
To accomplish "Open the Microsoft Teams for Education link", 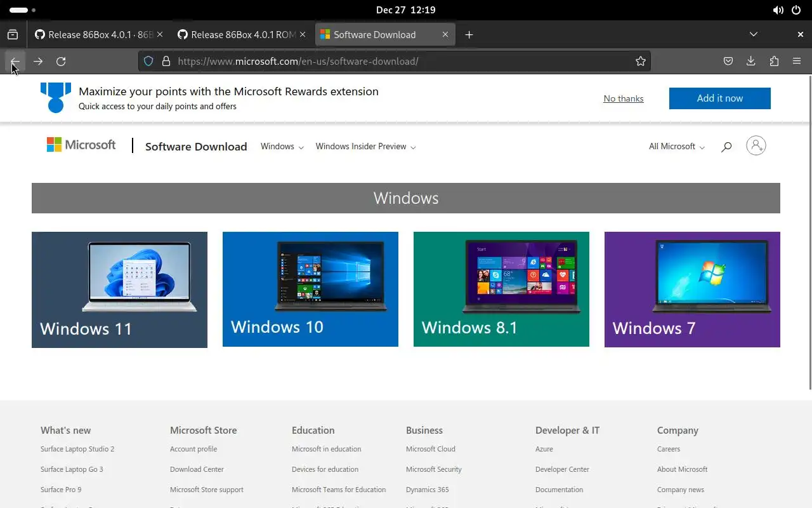I will (339, 490).
